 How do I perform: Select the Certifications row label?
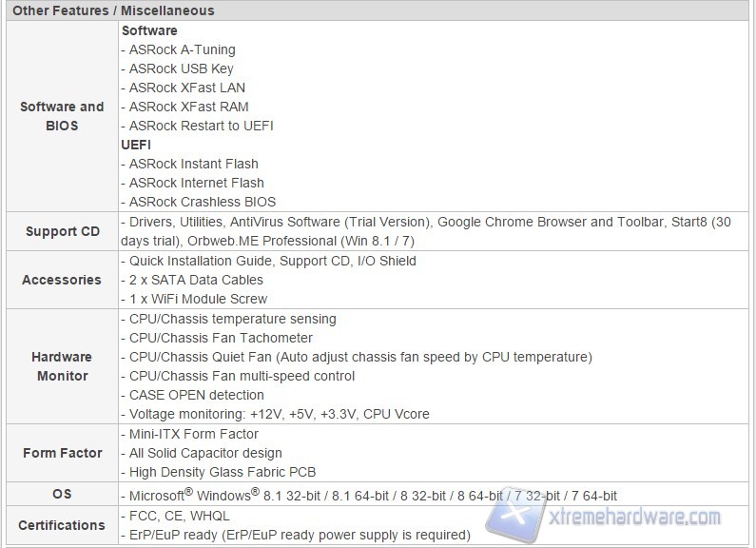click(x=62, y=525)
